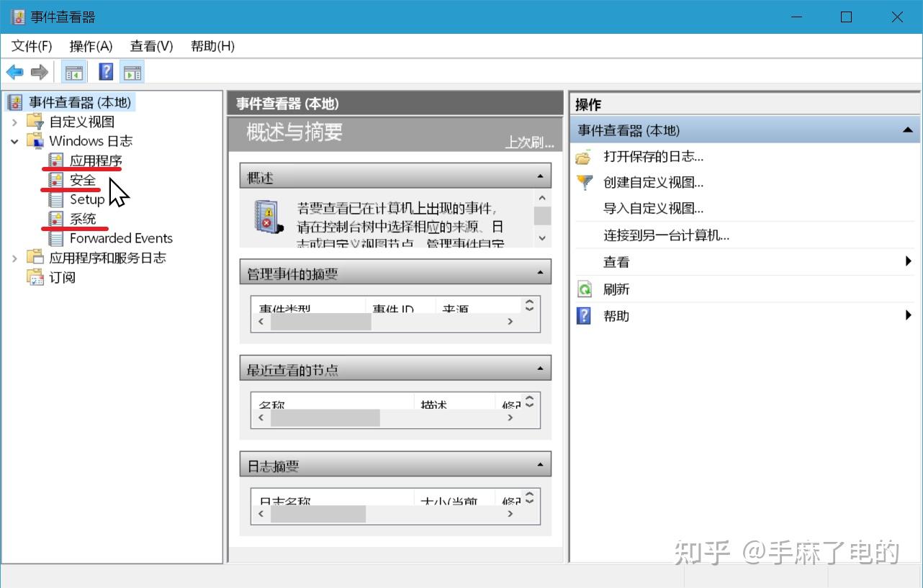Click the 上次刷... text in summary header
Viewport: 923px width, 588px height.
coord(529,143)
